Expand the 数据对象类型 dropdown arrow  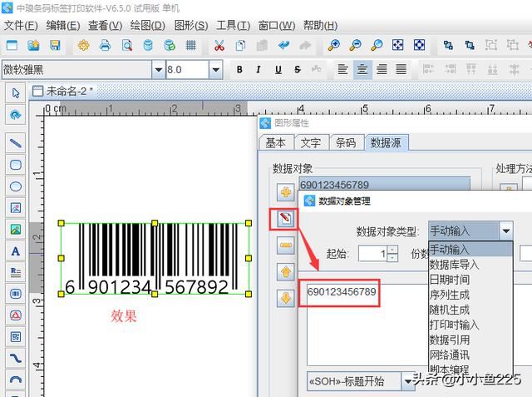point(506,231)
